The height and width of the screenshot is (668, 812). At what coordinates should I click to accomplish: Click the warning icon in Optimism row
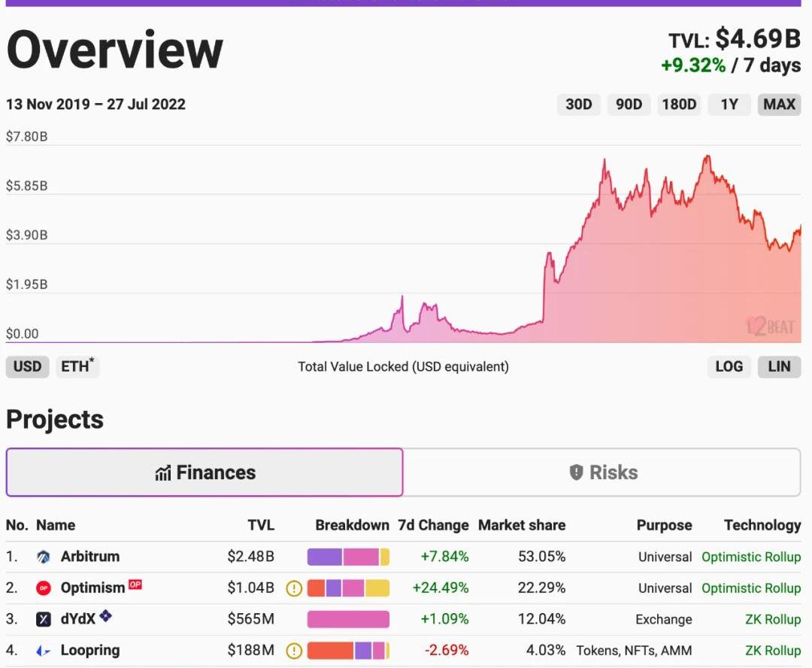coord(294,588)
